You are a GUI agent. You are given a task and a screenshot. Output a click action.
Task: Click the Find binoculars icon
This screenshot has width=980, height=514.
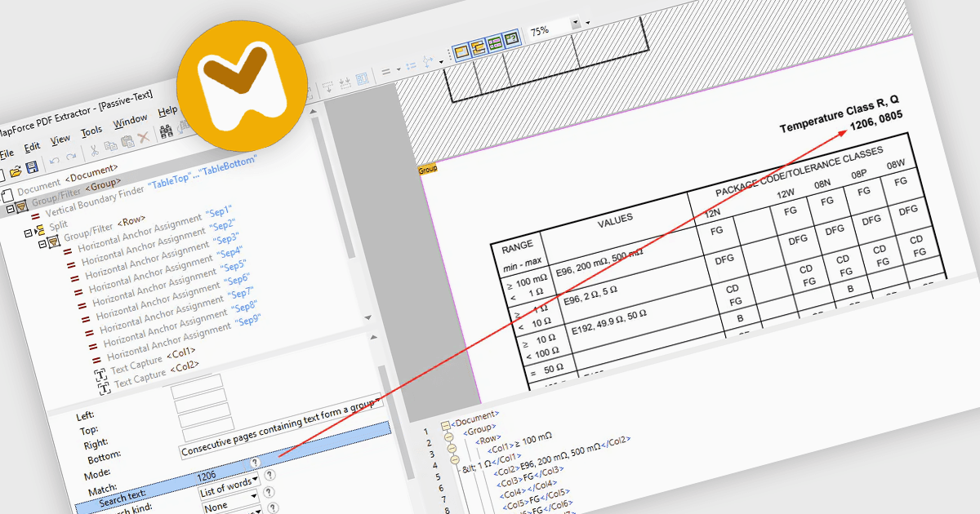click(x=166, y=132)
